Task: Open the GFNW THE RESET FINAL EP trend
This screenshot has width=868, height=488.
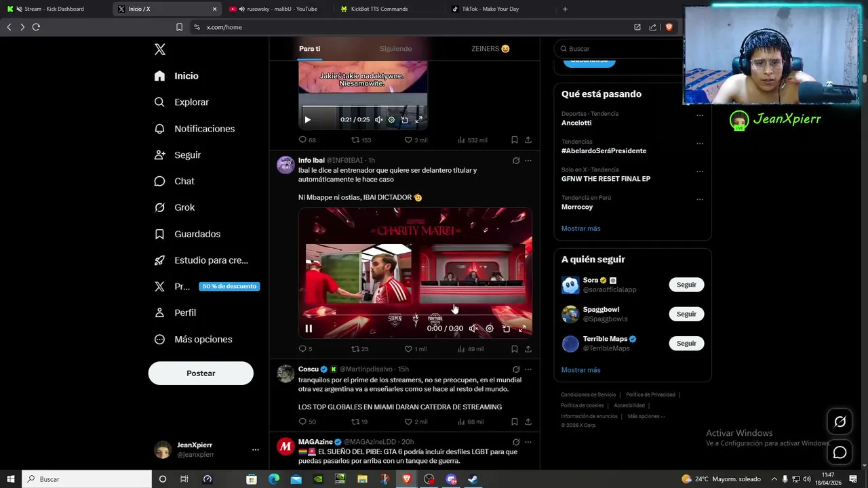Action: [606, 179]
